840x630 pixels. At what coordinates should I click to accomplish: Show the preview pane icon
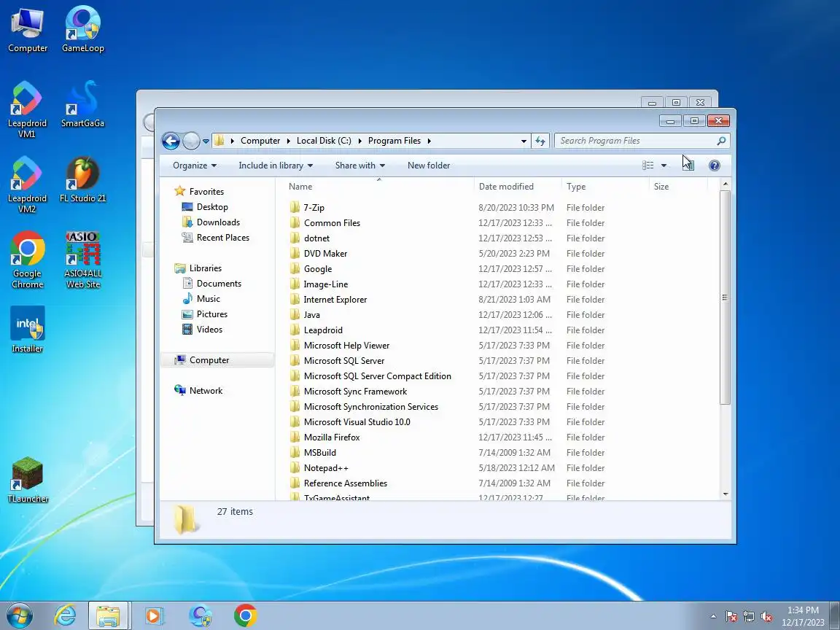pyautogui.click(x=688, y=166)
